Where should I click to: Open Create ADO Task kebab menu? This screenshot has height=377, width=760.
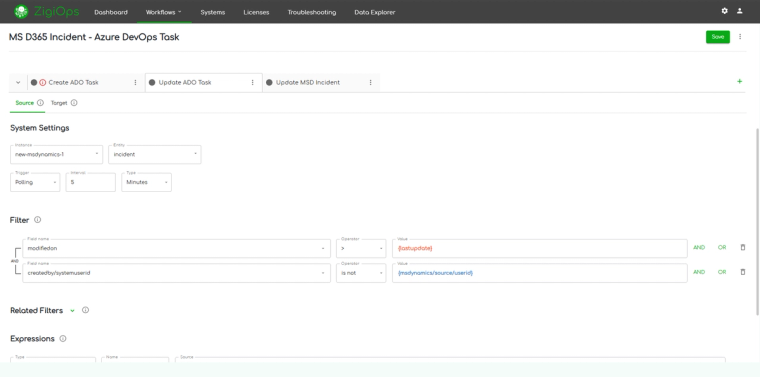135,82
